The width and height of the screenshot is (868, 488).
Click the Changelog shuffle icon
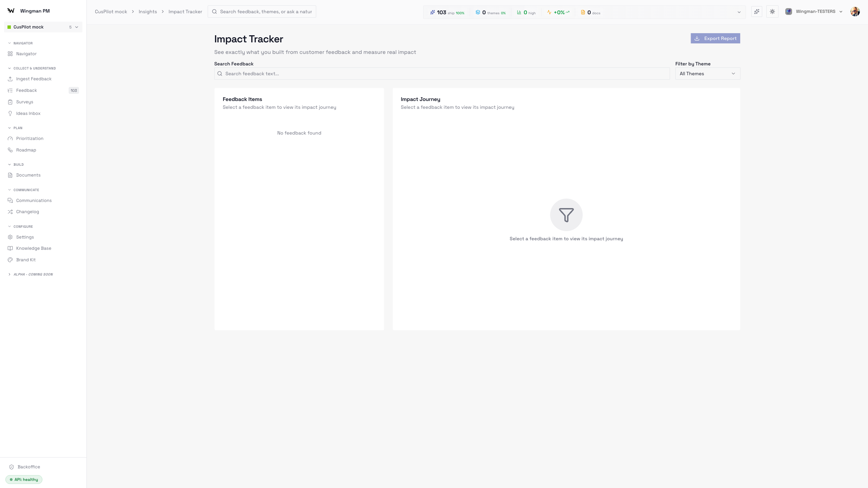(10, 212)
